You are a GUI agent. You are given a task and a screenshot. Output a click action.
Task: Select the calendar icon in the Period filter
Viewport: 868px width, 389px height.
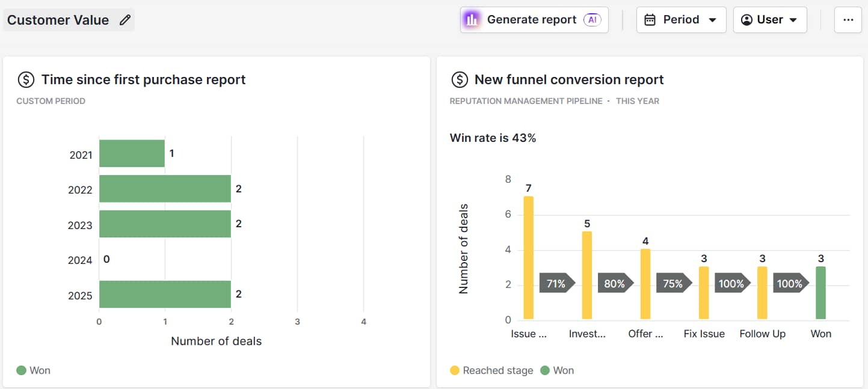tap(651, 20)
